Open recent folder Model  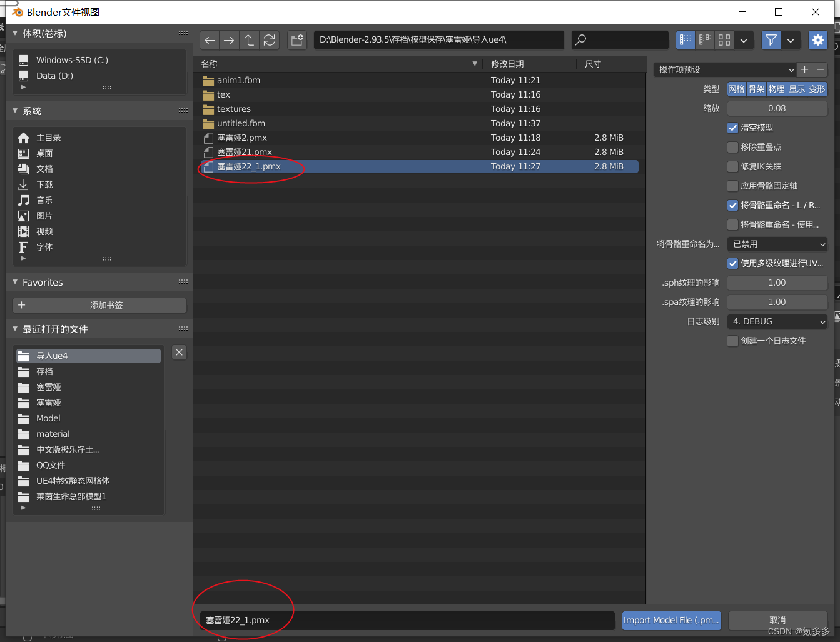point(88,418)
